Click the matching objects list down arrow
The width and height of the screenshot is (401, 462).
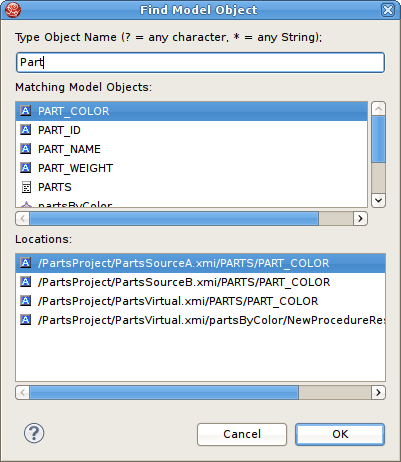click(x=378, y=200)
